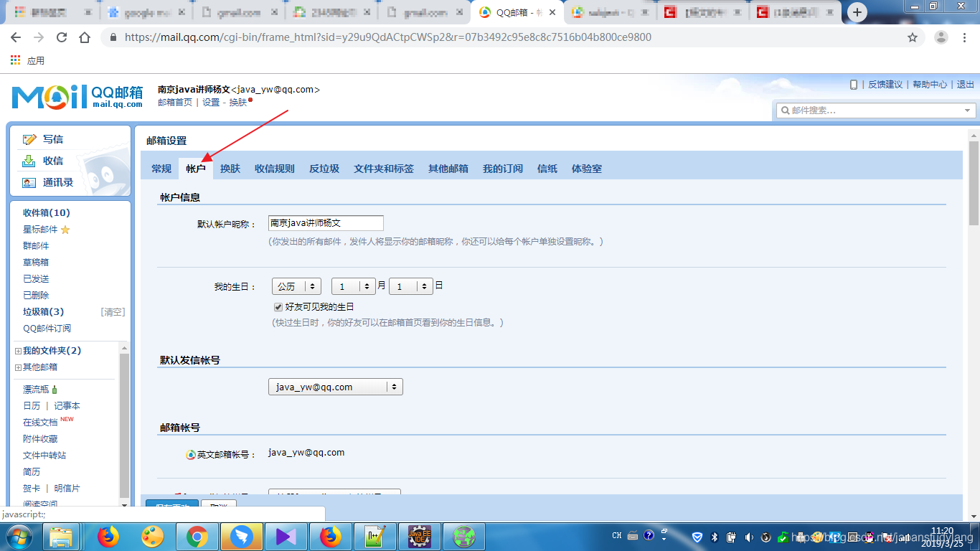The height and width of the screenshot is (551, 980).
Task: Click the volume speaker tray icon
Action: coord(749,537)
